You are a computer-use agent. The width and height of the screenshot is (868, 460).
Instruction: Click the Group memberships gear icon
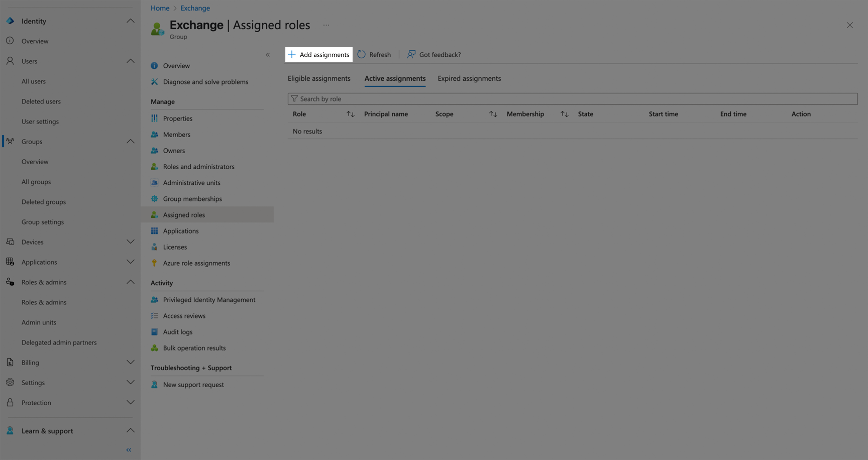point(154,198)
